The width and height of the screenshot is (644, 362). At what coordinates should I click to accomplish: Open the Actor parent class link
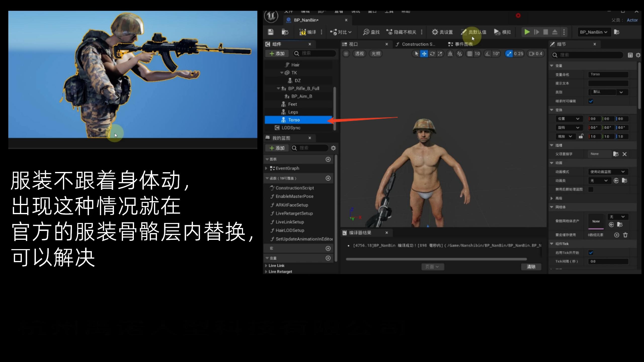point(632,20)
